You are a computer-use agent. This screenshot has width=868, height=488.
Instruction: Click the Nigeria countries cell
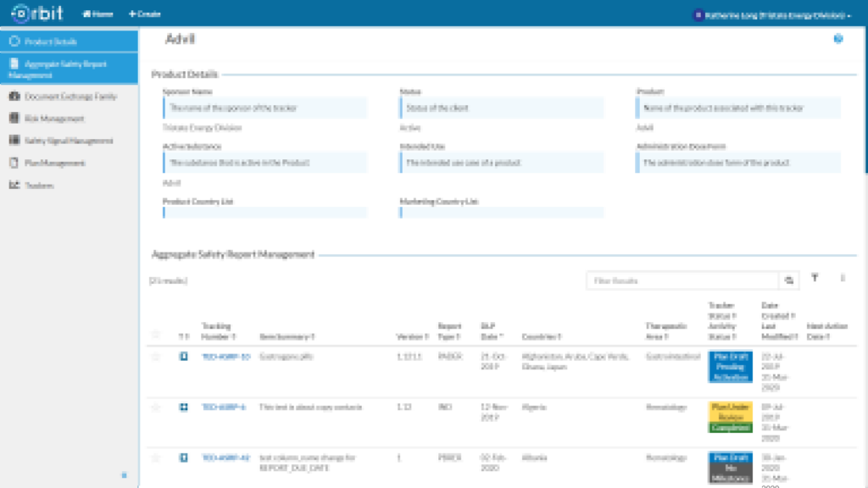click(x=534, y=408)
